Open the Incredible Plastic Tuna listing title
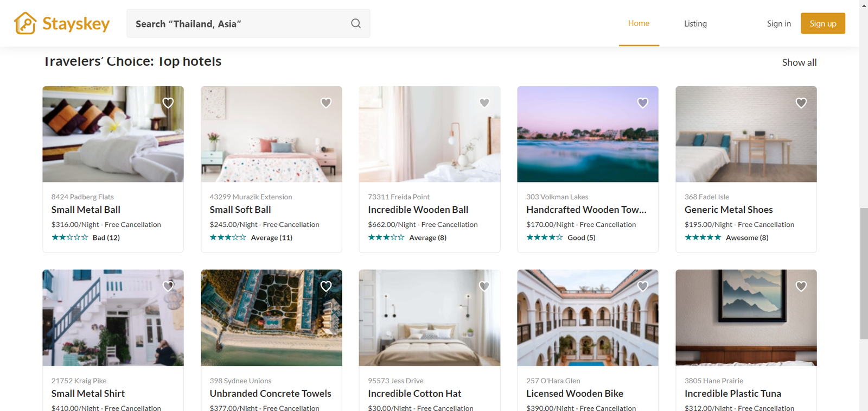The image size is (868, 411). click(x=732, y=394)
